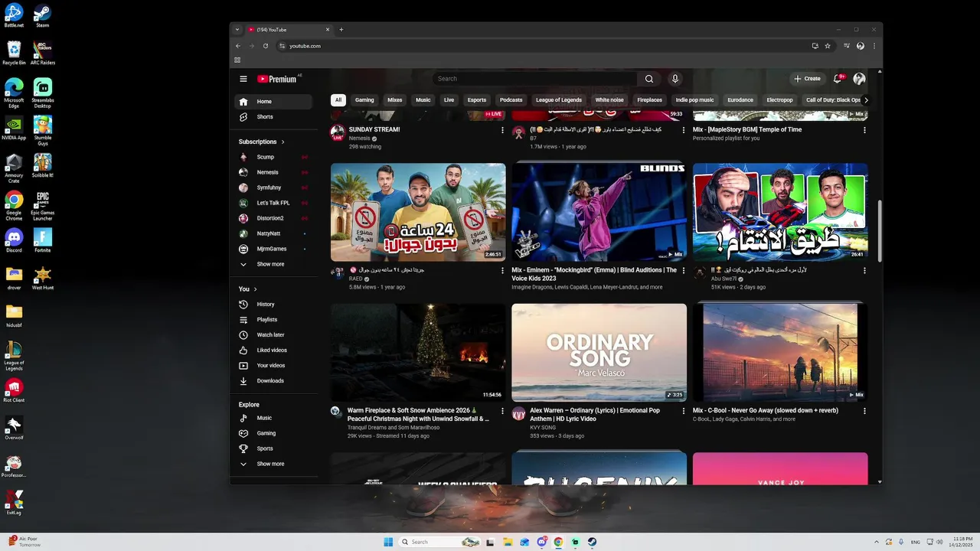Screen dimensions: 980x551
Task: Open a new Chrome tab
Action: (341, 30)
